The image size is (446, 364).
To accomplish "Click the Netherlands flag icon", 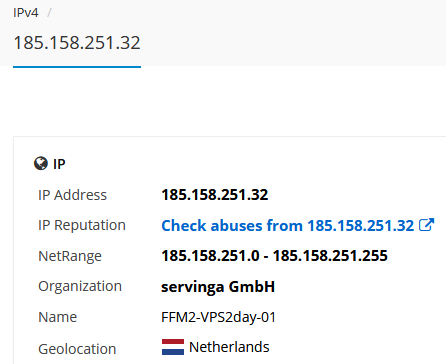I will click(173, 347).
